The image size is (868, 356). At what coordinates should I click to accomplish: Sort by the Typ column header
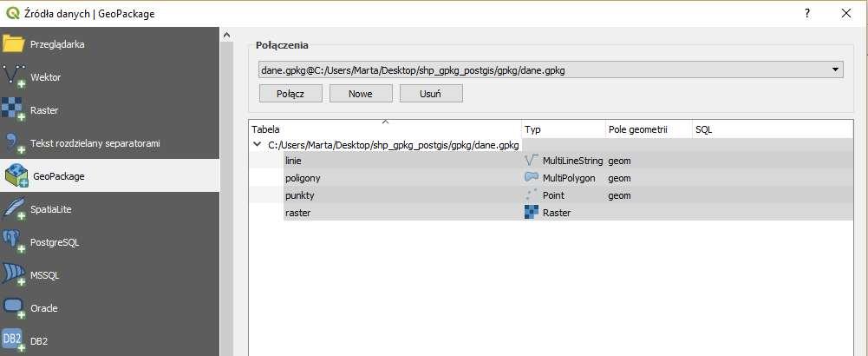tap(564, 129)
